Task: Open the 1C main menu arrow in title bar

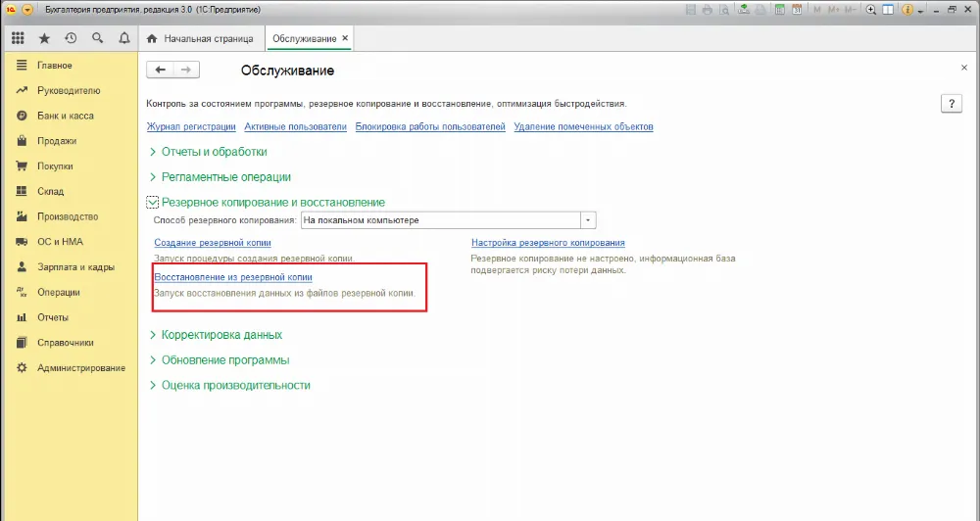Action: pos(26,10)
